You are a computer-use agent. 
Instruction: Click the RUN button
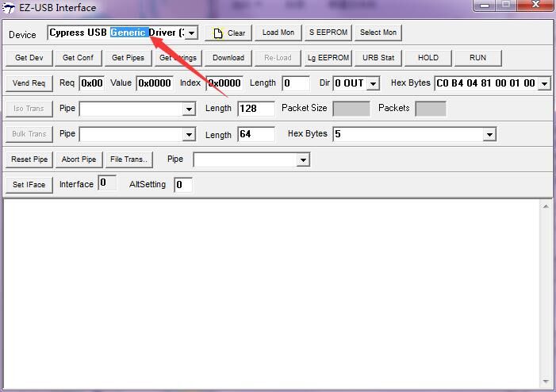click(x=478, y=58)
